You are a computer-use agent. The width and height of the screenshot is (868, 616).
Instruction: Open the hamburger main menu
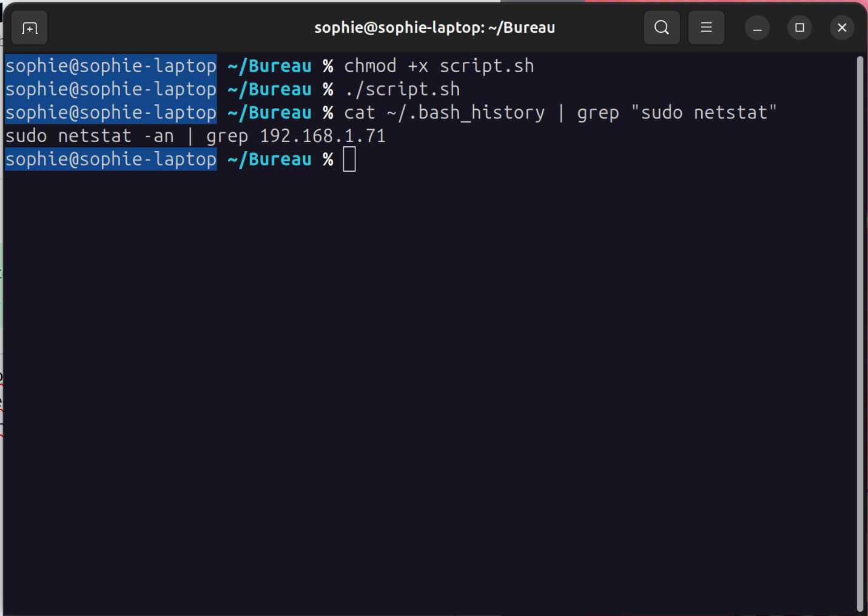[x=706, y=27]
